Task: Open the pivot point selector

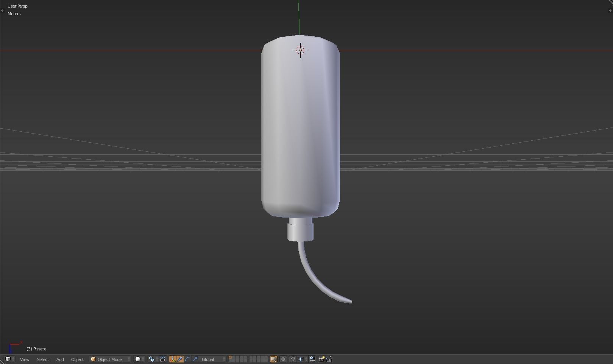Action: point(153,359)
